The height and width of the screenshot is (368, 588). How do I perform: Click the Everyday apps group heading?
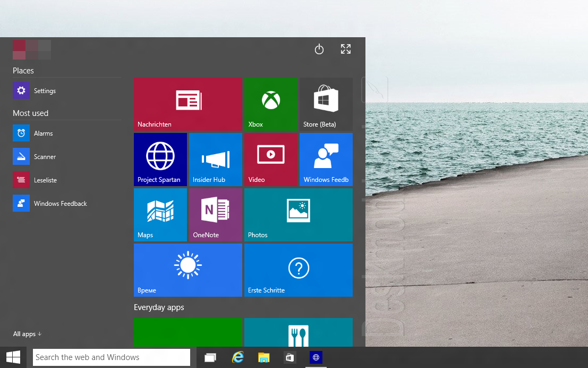[x=159, y=307]
